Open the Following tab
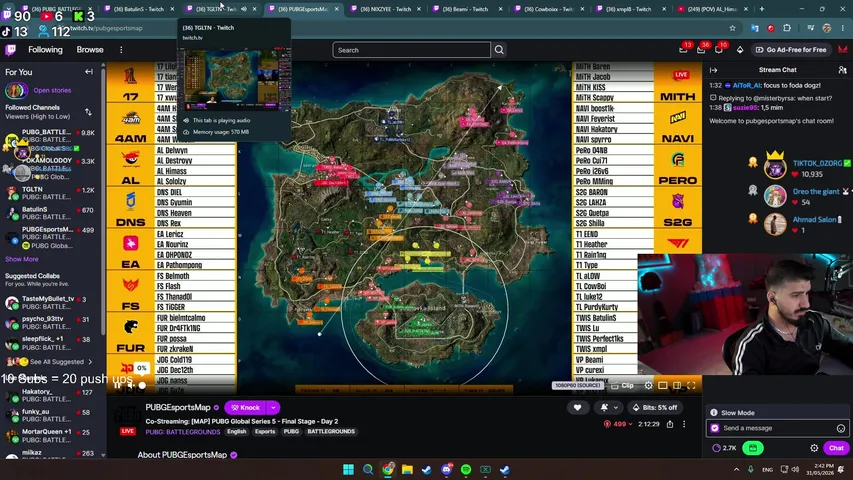 click(45, 50)
